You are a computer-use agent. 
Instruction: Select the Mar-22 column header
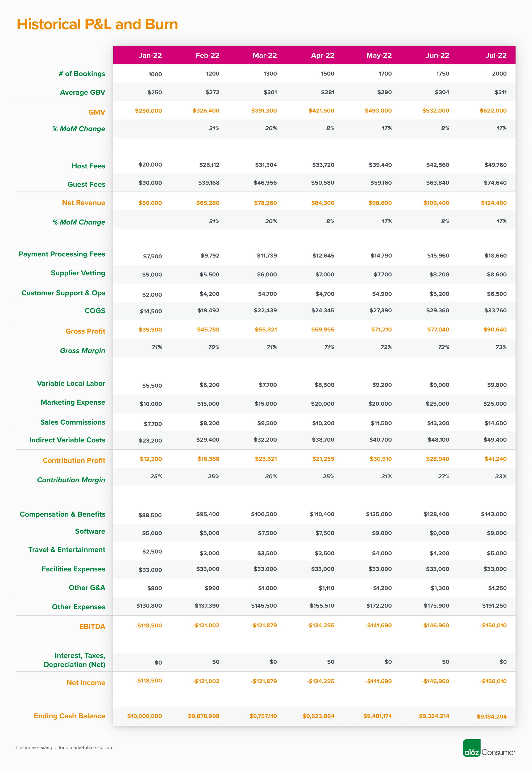[265, 55]
